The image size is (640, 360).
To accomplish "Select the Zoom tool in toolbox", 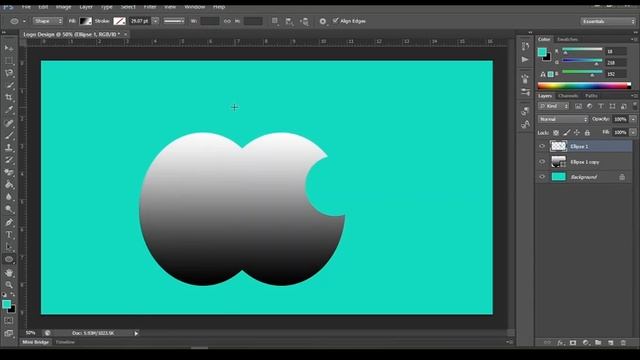I will (9, 285).
